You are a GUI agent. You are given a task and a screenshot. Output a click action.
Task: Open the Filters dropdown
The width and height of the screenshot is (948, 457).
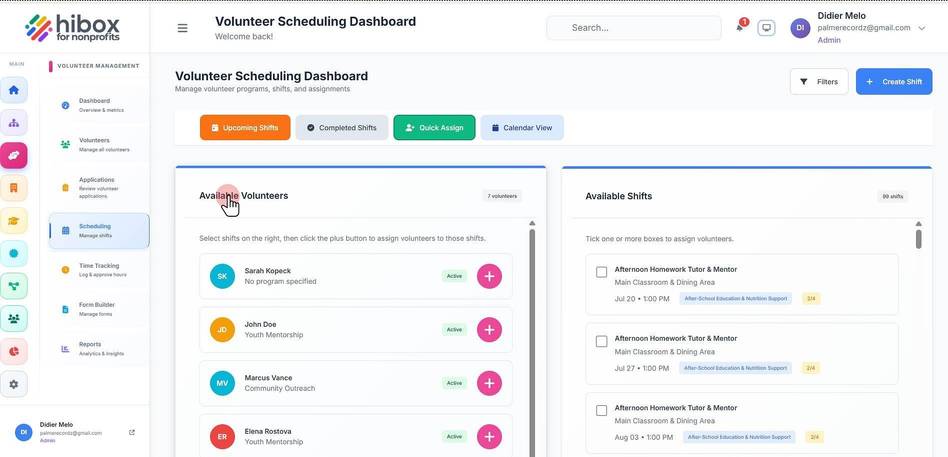click(819, 82)
